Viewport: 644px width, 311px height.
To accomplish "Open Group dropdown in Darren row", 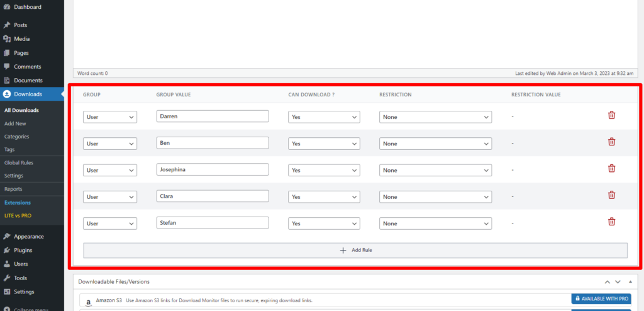I will [x=109, y=117].
